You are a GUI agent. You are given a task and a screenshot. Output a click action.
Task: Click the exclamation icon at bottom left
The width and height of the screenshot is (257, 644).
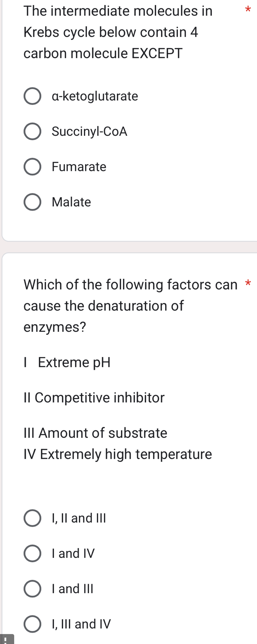tap(5, 639)
